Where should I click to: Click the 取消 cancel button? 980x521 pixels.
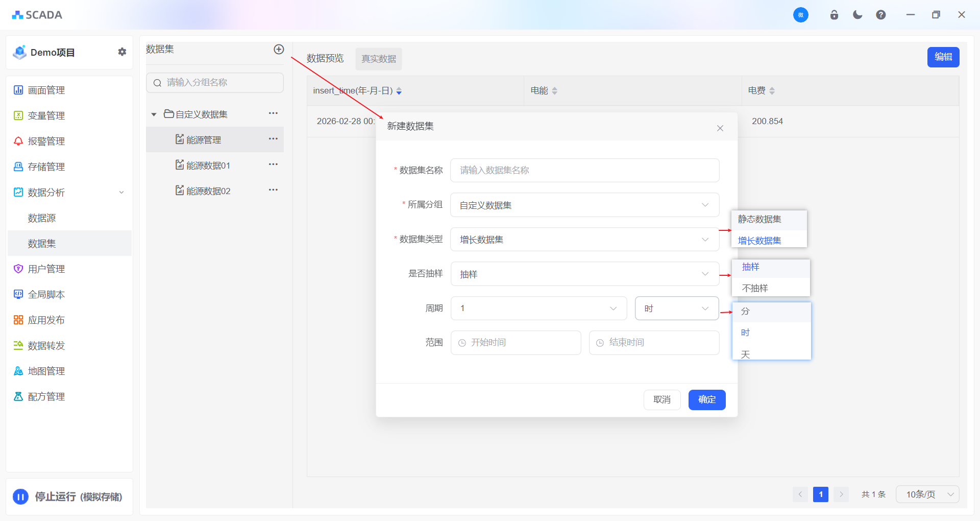click(661, 399)
